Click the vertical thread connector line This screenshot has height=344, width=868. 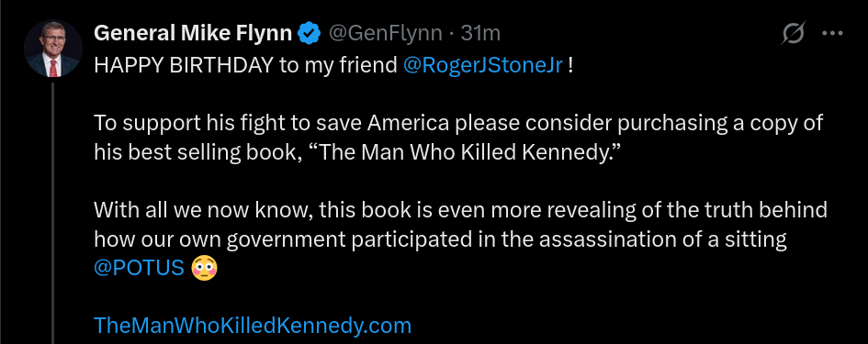[x=53, y=213]
